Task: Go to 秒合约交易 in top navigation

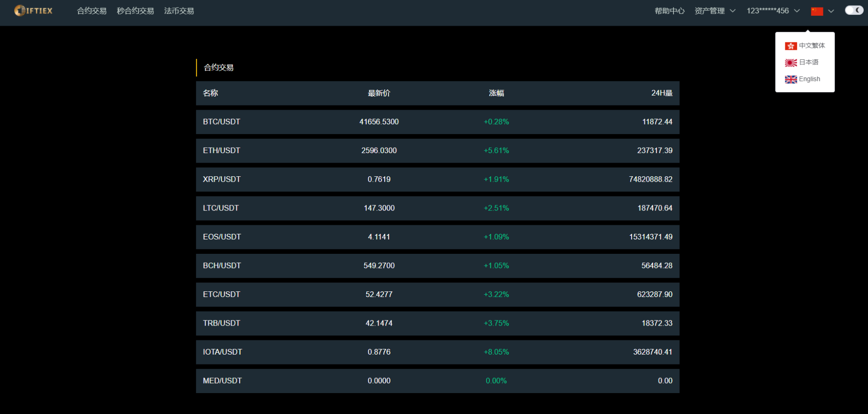Action: tap(136, 11)
